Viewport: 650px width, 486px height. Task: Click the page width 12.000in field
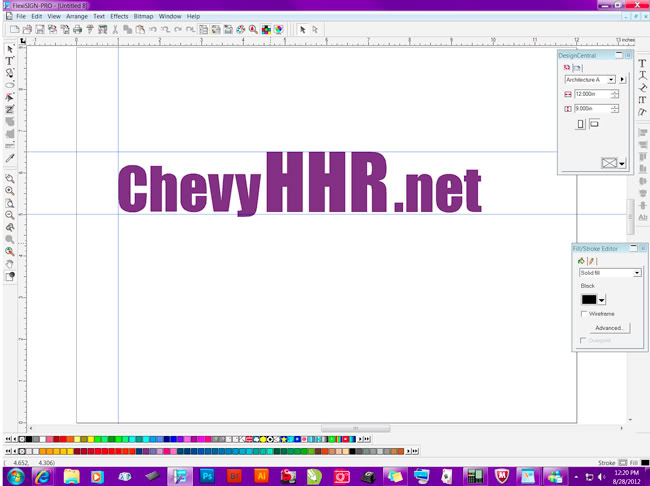click(x=592, y=94)
